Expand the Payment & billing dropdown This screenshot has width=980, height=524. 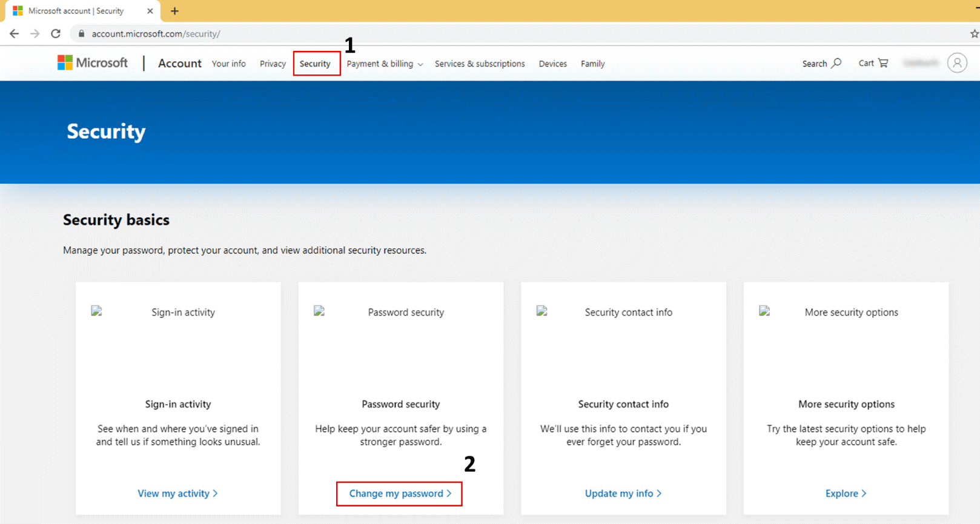[385, 64]
